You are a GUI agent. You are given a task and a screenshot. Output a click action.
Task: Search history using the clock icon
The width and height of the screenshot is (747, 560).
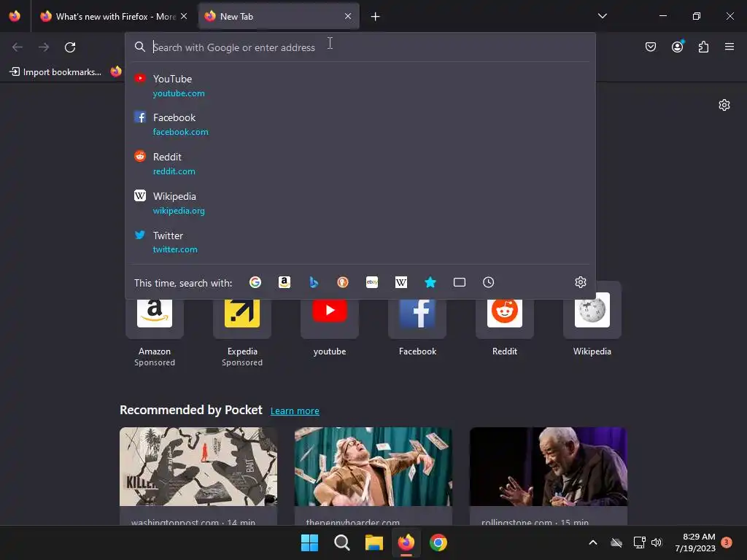(x=488, y=282)
